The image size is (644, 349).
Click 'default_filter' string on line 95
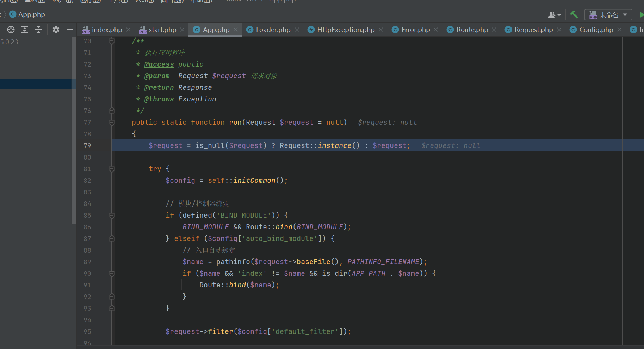click(305, 331)
